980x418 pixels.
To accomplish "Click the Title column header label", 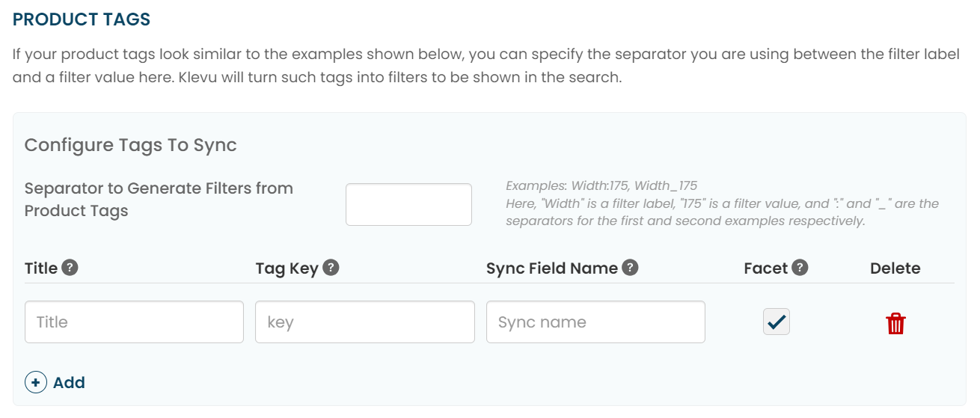I will pos(41,268).
